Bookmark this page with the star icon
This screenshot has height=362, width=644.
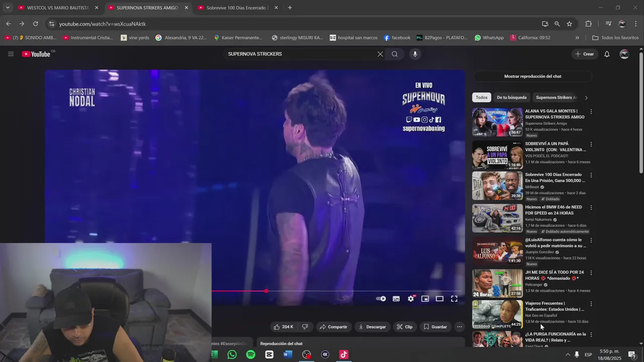[569, 24]
